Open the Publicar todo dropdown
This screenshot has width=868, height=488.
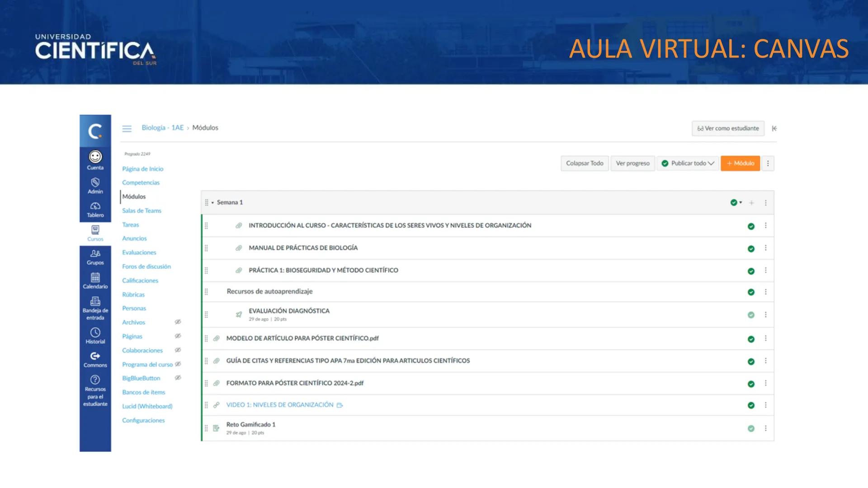click(688, 164)
